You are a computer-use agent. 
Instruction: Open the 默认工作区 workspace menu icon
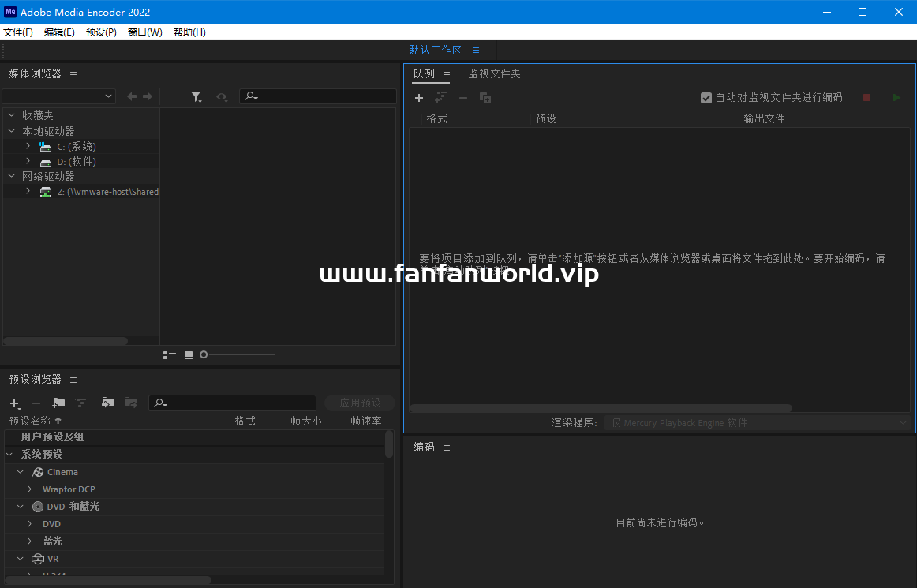(476, 51)
